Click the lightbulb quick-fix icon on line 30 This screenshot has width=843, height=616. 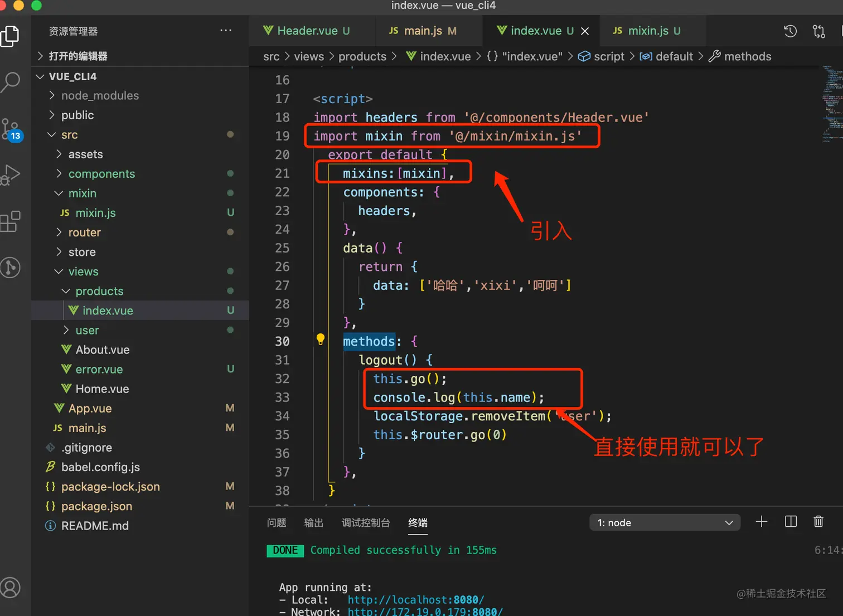(x=321, y=339)
